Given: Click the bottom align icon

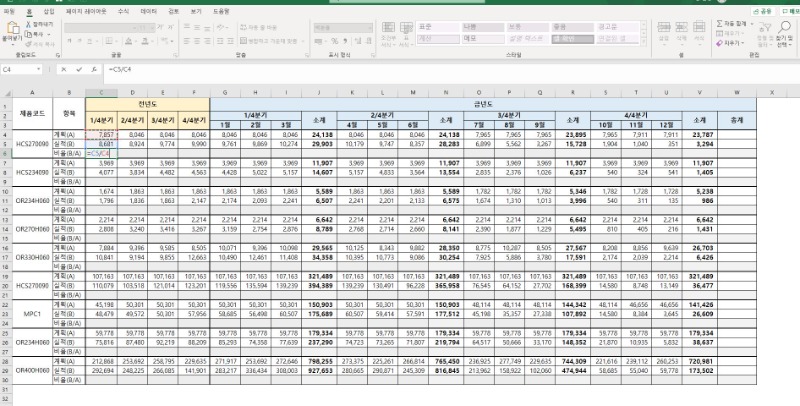Looking at the screenshot, I should 208,28.
